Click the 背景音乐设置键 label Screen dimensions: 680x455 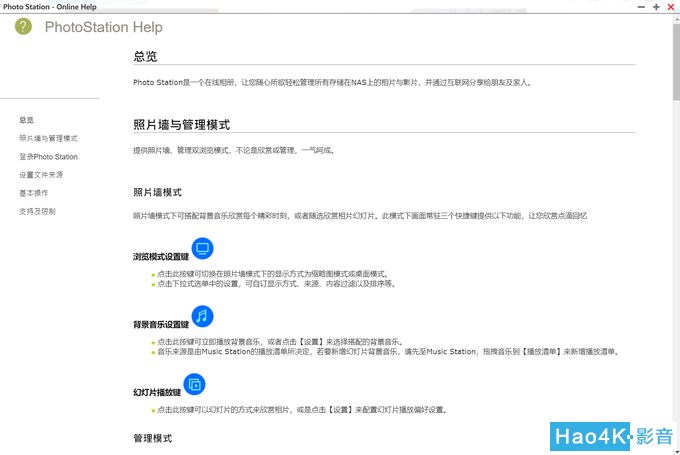(161, 324)
